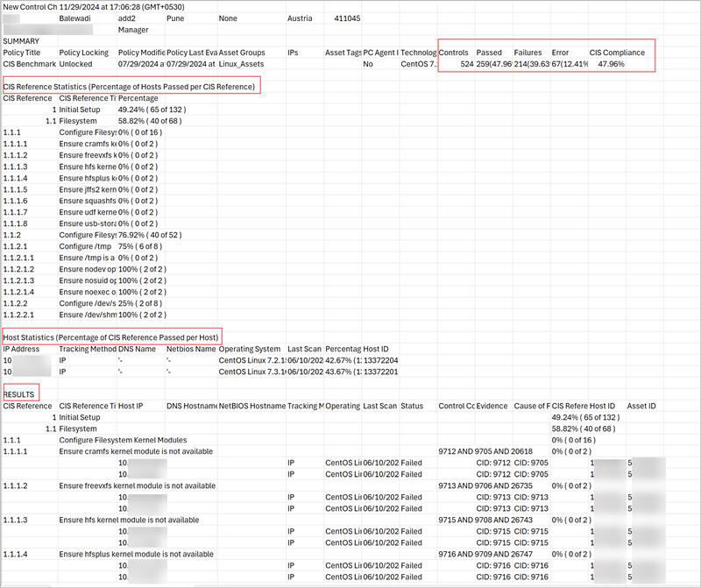Image resolution: width=701 pixels, height=588 pixels.
Task: Select the 'Failures' header cell
Action: click(528, 53)
